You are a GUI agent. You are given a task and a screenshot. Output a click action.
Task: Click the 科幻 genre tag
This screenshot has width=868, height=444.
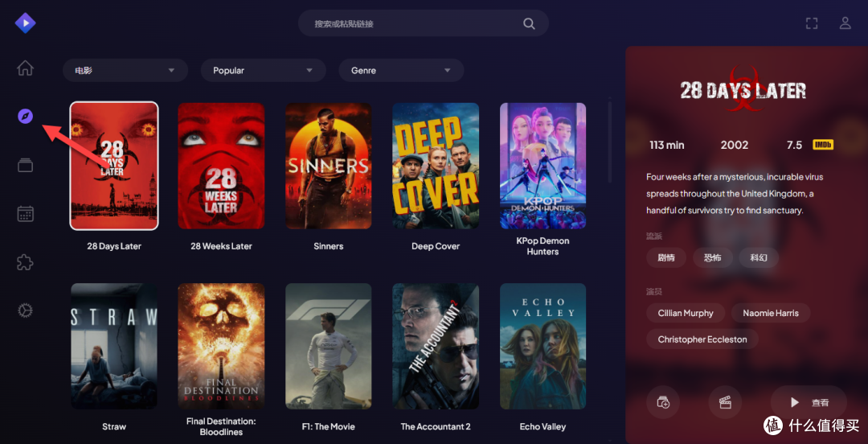(759, 257)
